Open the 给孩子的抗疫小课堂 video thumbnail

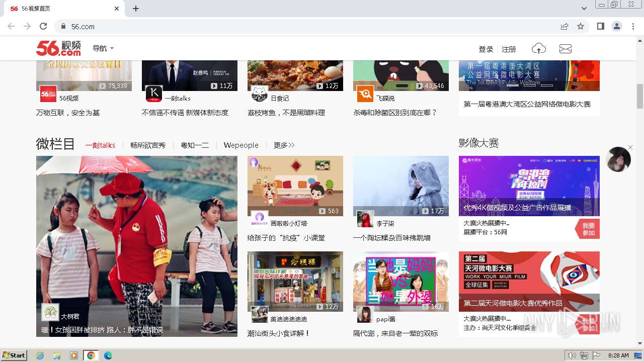coord(295,186)
